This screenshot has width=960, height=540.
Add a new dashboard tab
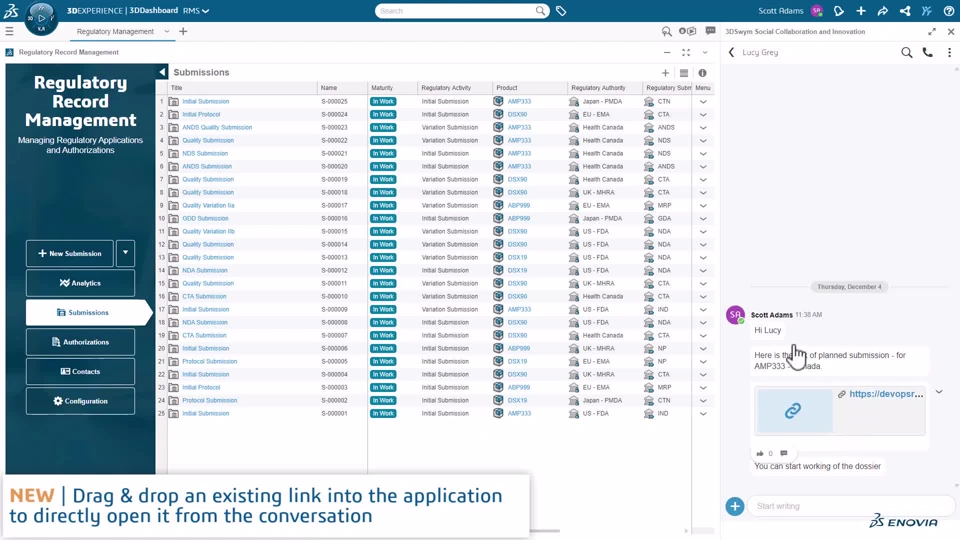pyautogui.click(x=183, y=31)
